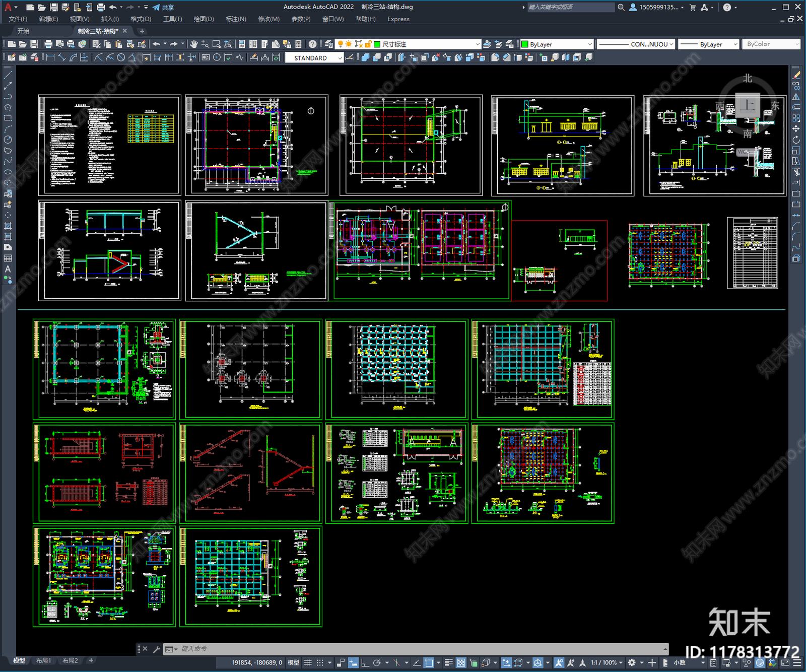Toggle snap mode dots in status bar
The height and width of the screenshot is (672, 806).
tap(320, 662)
